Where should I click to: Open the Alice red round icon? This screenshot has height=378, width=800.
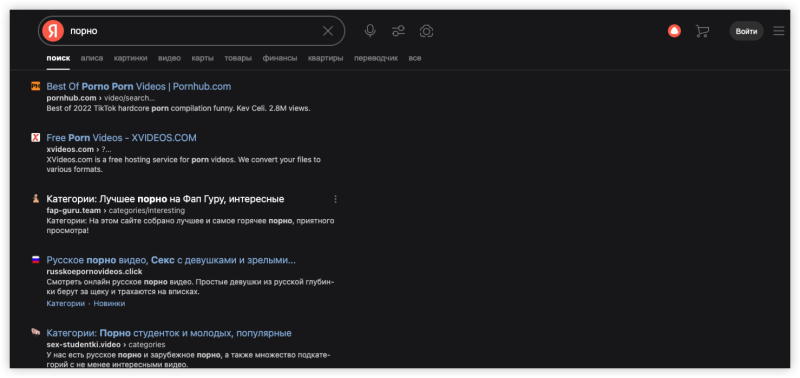point(674,31)
